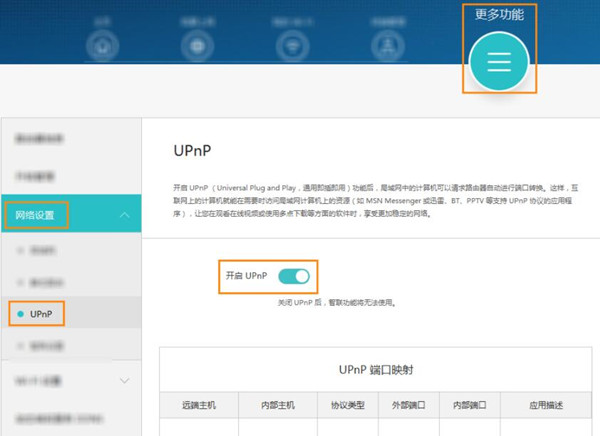Click the 协议类型 column header
Screen dimensions: 600x436
pos(348,405)
